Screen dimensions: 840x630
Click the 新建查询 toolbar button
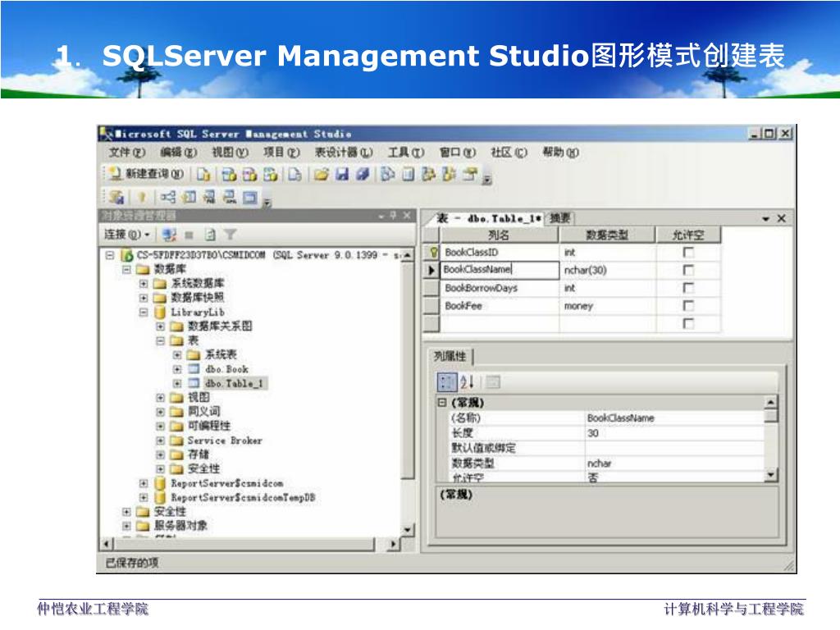coord(146,174)
